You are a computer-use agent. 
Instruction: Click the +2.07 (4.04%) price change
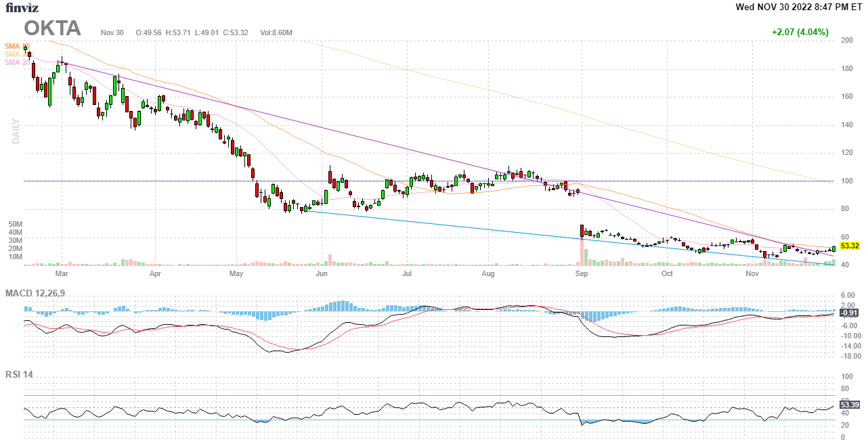(x=800, y=32)
